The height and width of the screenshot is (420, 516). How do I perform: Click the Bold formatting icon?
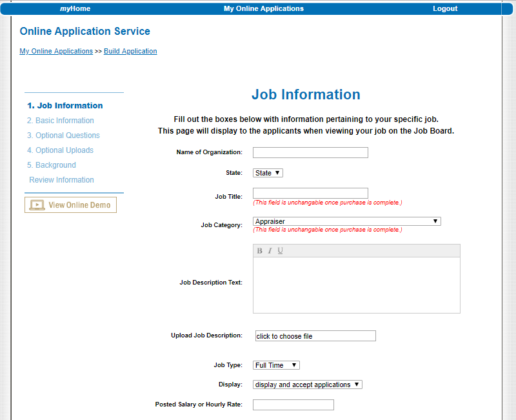click(260, 251)
